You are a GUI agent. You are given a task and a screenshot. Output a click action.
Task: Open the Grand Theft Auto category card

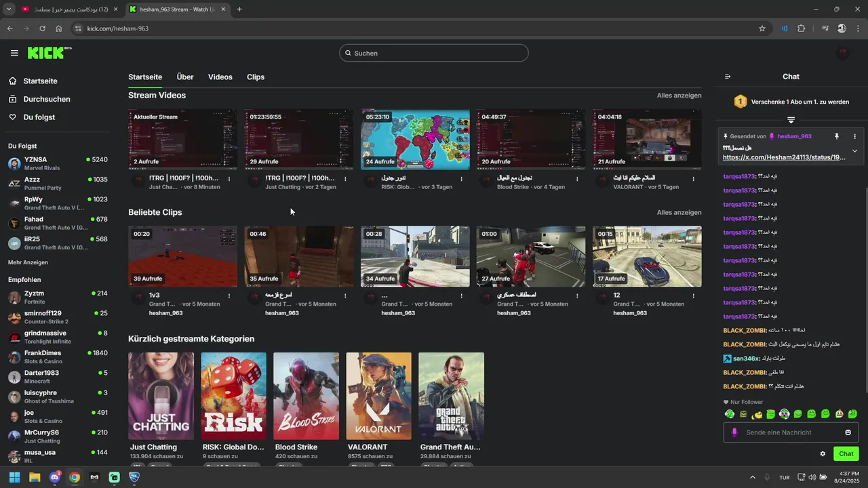pos(451,396)
